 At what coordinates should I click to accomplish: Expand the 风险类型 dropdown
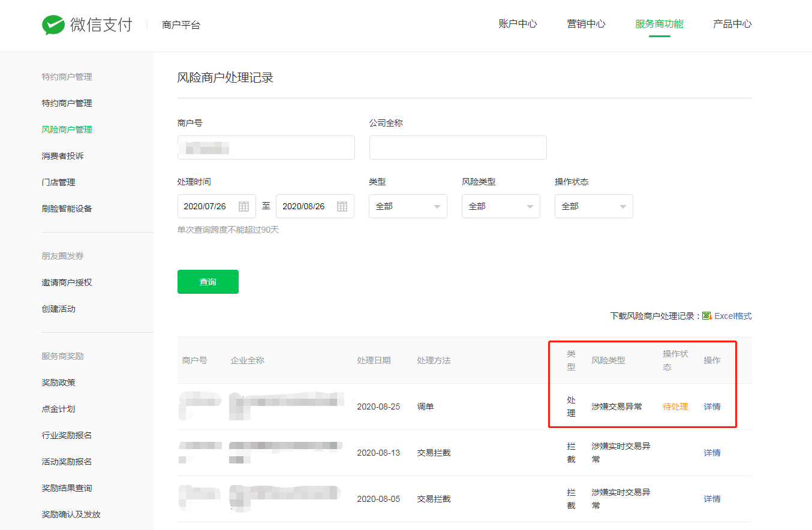click(x=501, y=206)
